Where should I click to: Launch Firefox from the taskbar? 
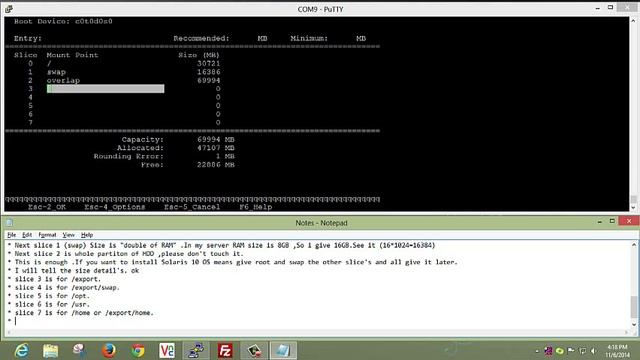(109, 351)
